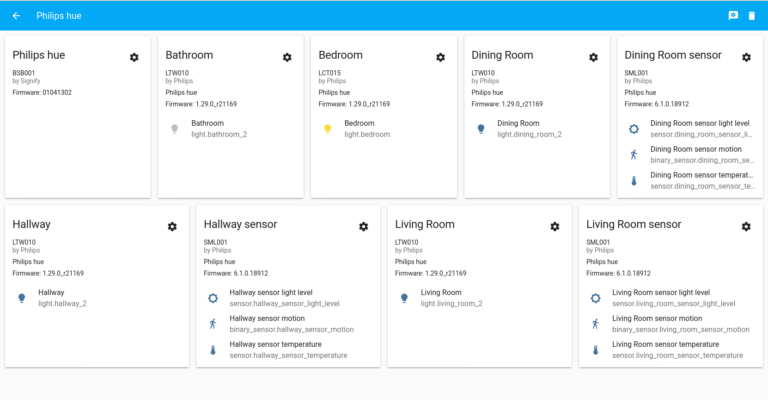Open settings gear on Bathroom card
Viewport: 768px width, 400px height.
point(287,57)
